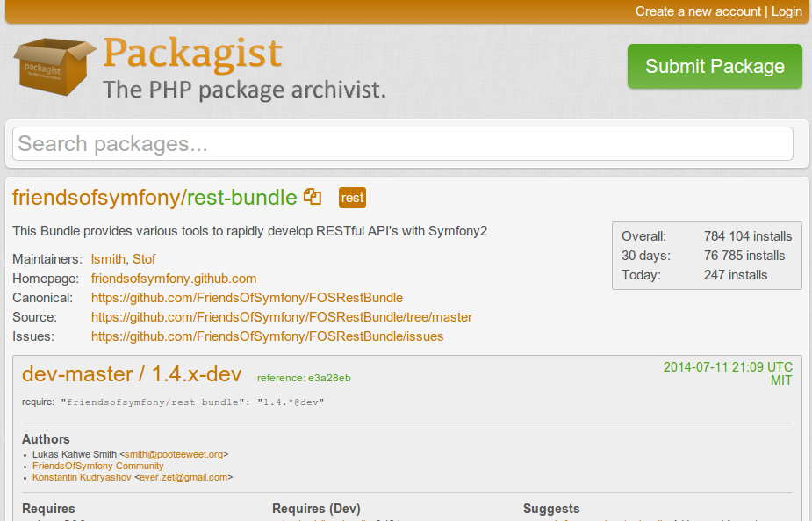Image resolution: width=812 pixels, height=521 pixels.
Task: Open maintainer lsmith profile
Action: coord(108,259)
